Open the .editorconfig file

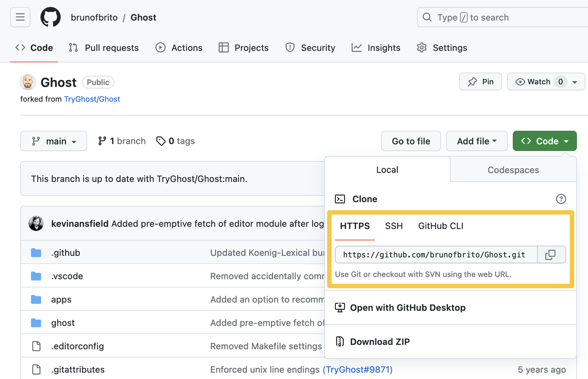(x=78, y=346)
